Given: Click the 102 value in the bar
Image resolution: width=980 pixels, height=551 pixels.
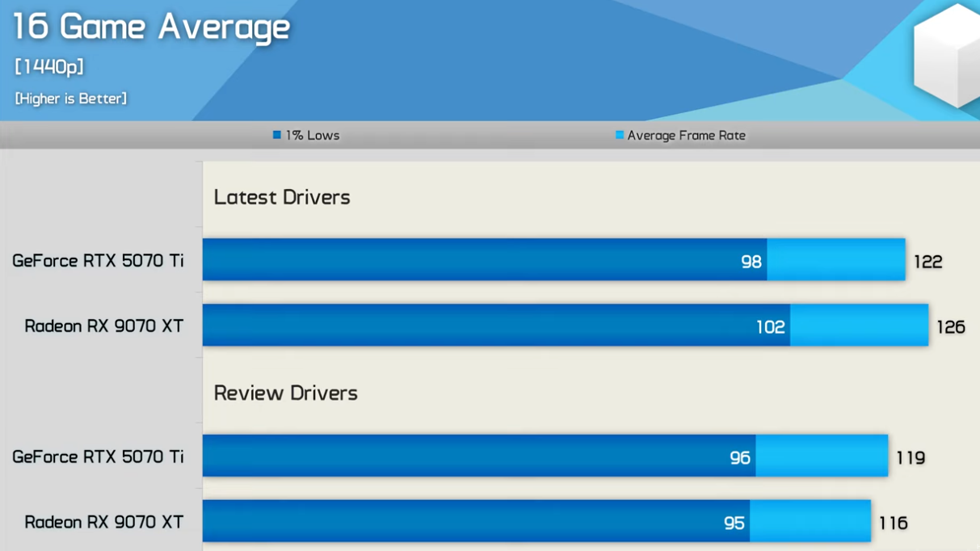Looking at the screenshot, I should (x=771, y=326).
